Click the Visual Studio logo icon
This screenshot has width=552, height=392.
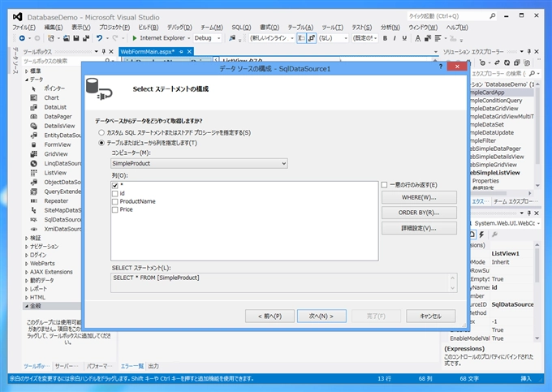coord(18,17)
